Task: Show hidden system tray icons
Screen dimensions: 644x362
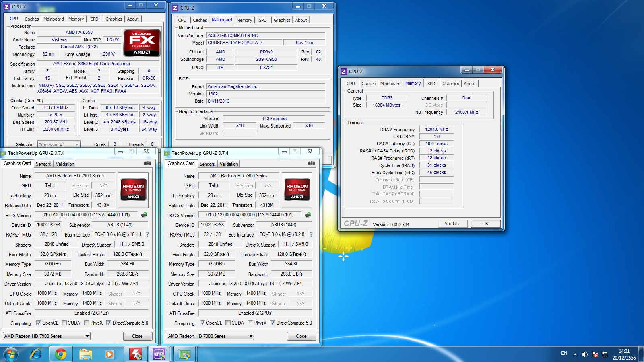Action: (575, 354)
